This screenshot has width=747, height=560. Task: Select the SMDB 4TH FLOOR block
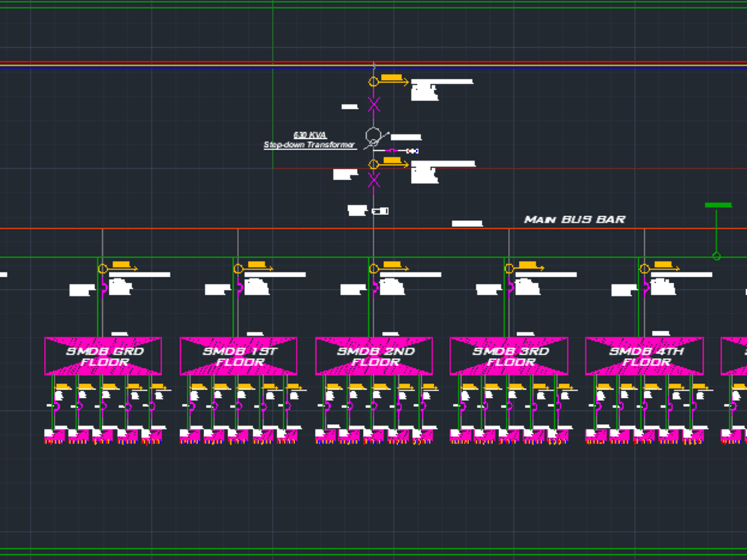(x=647, y=356)
